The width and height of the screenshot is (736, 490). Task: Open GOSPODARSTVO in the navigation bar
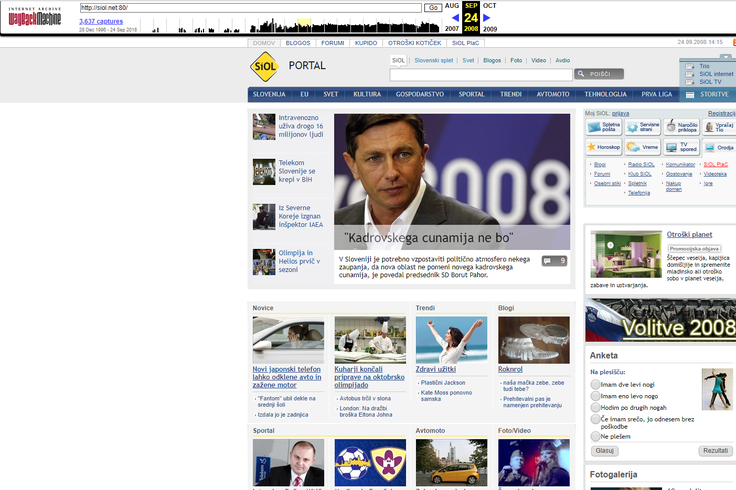(420, 94)
